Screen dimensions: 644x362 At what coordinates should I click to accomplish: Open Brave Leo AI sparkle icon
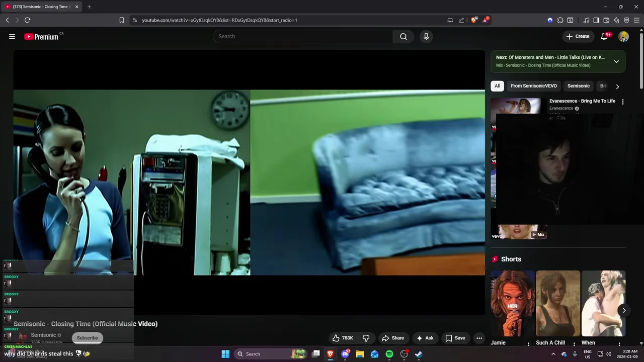[x=616, y=20]
